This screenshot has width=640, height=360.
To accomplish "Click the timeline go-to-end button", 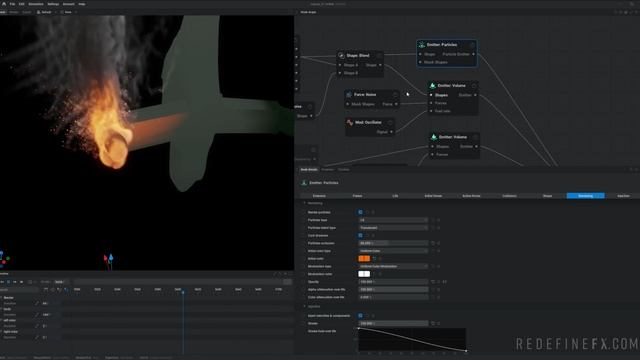I will pos(21,282).
